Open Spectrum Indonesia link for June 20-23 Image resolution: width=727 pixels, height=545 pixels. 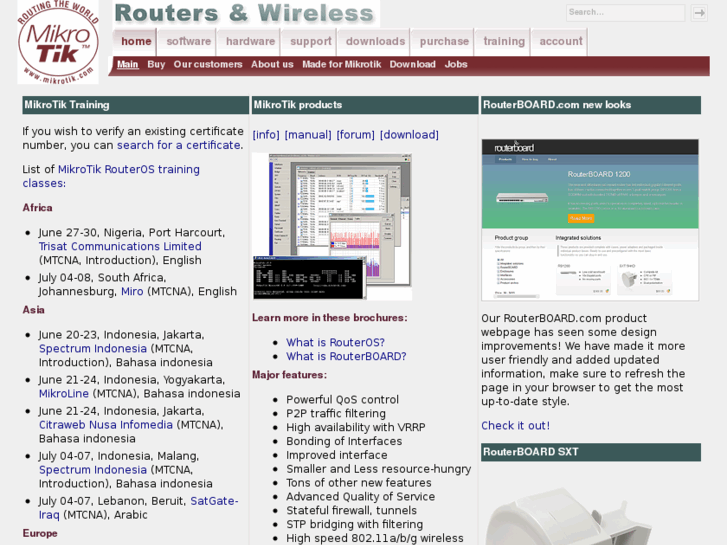(x=93, y=348)
